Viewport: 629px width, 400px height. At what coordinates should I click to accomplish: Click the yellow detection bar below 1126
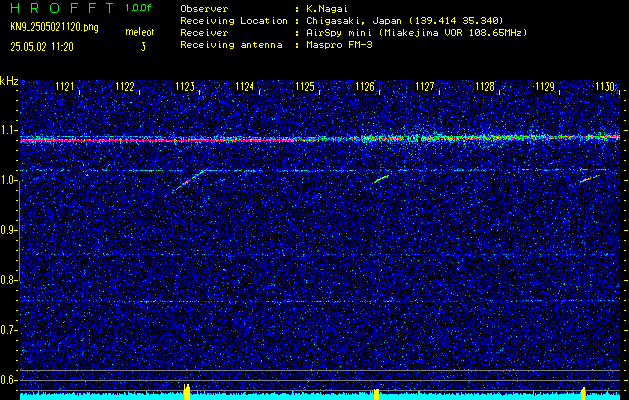[x=376, y=394]
